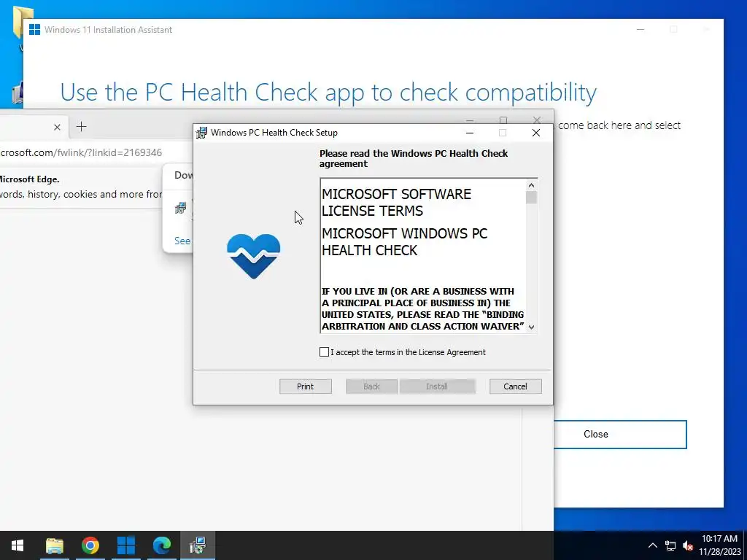Image resolution: width=747 pixels, height=560 pixels.
Task: Click the downloaded installer file icon in Edge
Action: [181, 208]
